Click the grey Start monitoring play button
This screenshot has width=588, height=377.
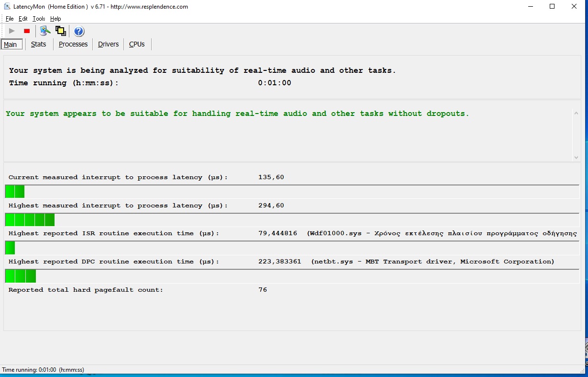12,31
